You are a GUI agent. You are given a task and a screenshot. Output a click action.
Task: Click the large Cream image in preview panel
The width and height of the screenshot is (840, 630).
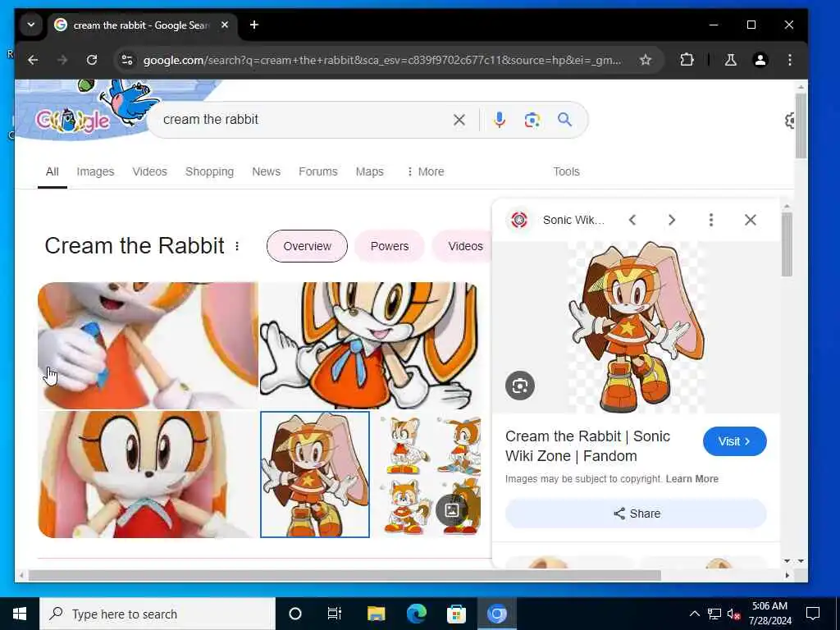(637, 327)
